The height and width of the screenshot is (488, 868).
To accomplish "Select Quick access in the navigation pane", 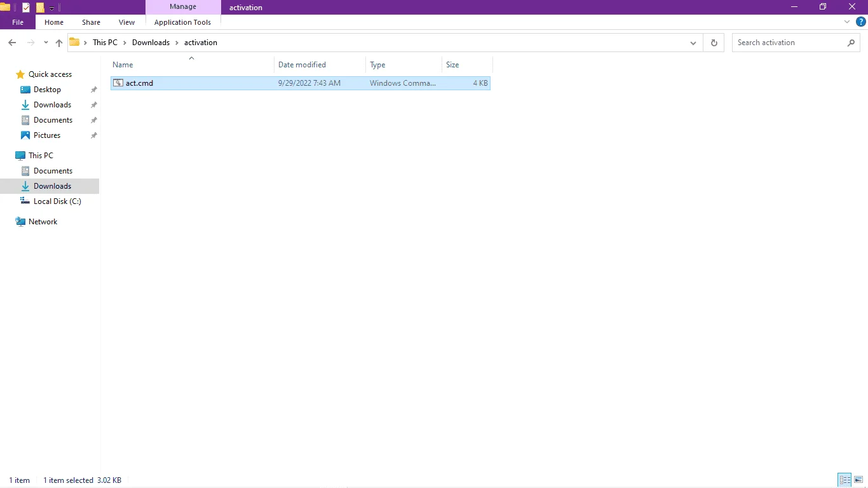I will [50, 74].
